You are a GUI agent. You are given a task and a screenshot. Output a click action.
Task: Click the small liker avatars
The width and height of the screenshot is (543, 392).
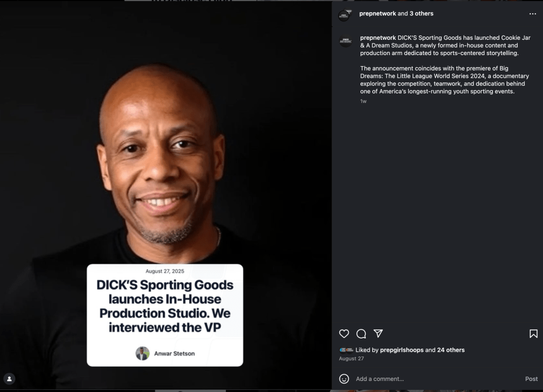pos(346,350)
